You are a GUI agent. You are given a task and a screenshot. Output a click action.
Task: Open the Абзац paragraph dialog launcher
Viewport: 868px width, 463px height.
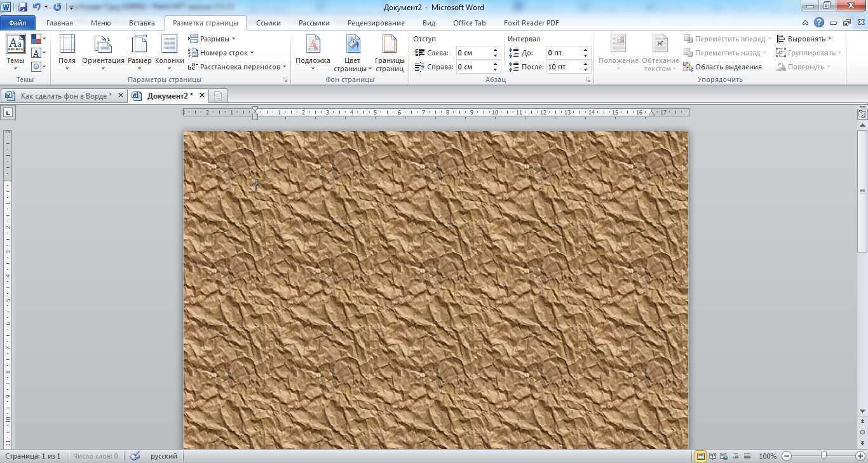click(588, 80)
